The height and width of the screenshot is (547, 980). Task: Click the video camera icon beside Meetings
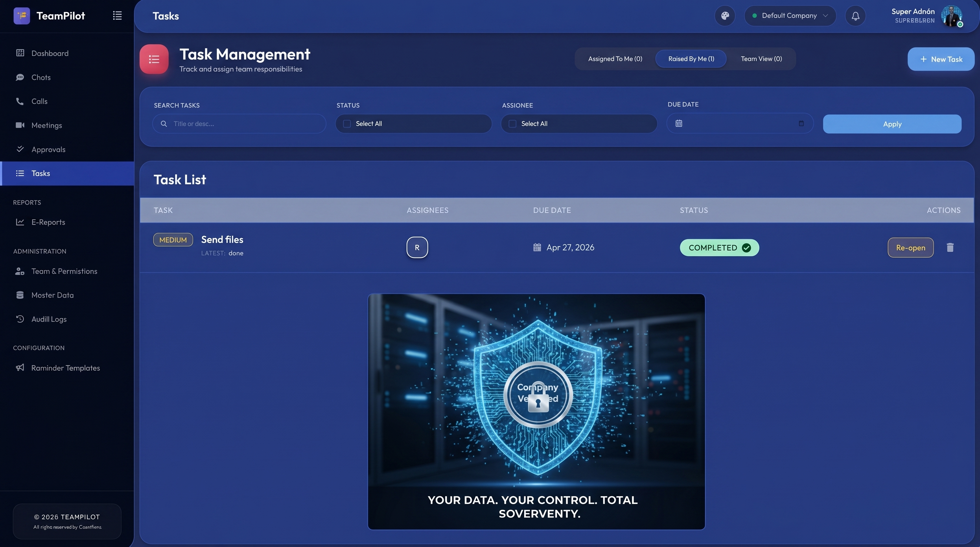[20, 125]
